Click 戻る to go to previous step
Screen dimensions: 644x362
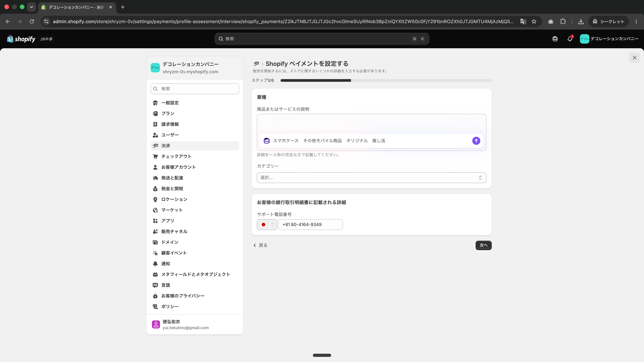(260, 245)
